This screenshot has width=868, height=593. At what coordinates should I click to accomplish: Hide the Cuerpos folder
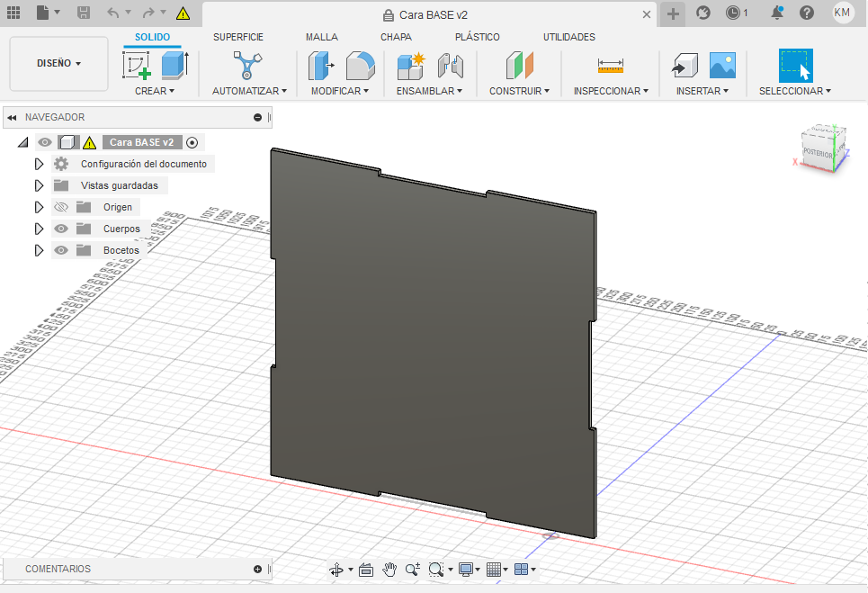pos(61,229)
